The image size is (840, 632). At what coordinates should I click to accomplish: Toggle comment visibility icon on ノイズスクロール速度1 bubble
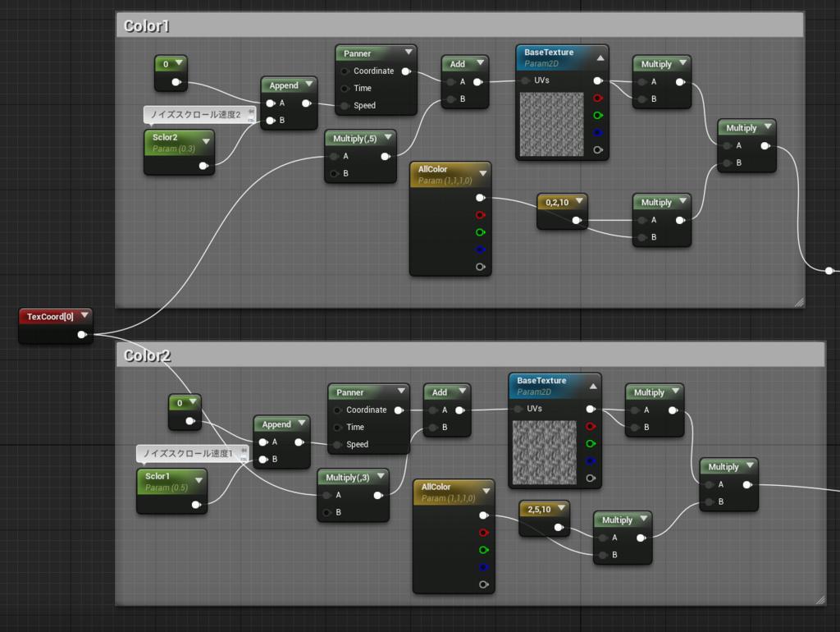[x=244, y=458]
